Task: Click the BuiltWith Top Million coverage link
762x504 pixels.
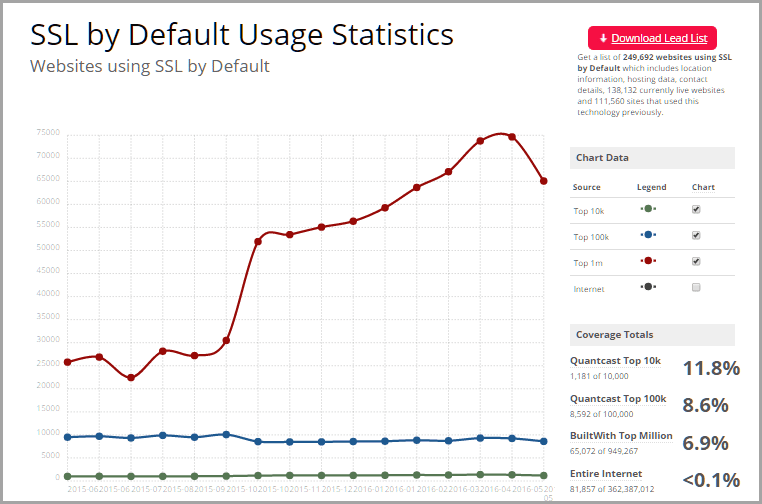Action: [x=621, y=435]
